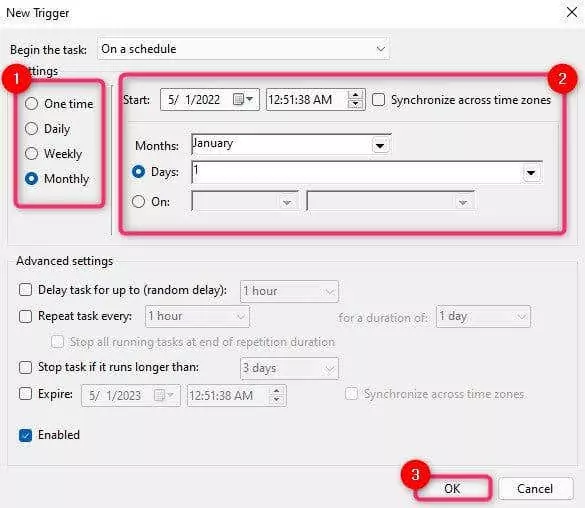This screenshot has height=508, width=585.
Task: Check the Expire Synchronize across time zones box
Action: pyautogui.click(x=351, y=393)
